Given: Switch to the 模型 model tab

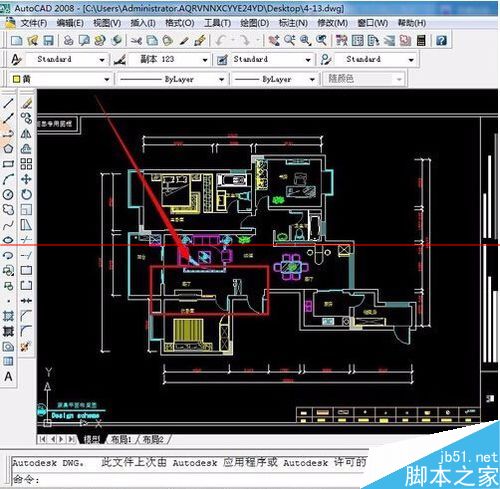Looking at the screenshot, I should click(x=91, y=439).
